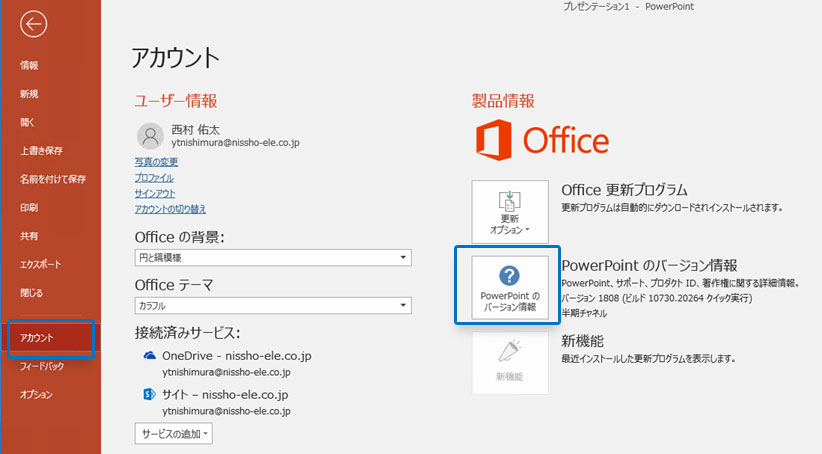Click the バージョン 1808 build text
This screenshot has height=454, width=822.
click(x=657, y=298)
